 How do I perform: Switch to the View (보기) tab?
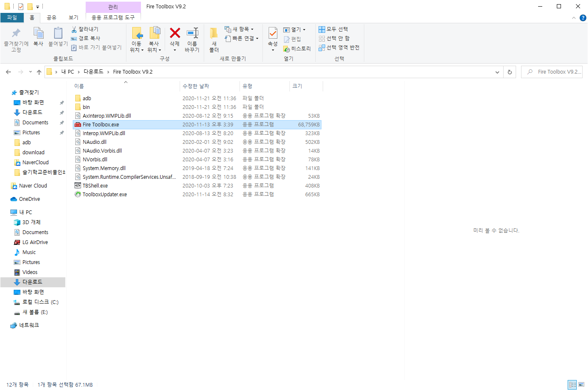point(74,17)
